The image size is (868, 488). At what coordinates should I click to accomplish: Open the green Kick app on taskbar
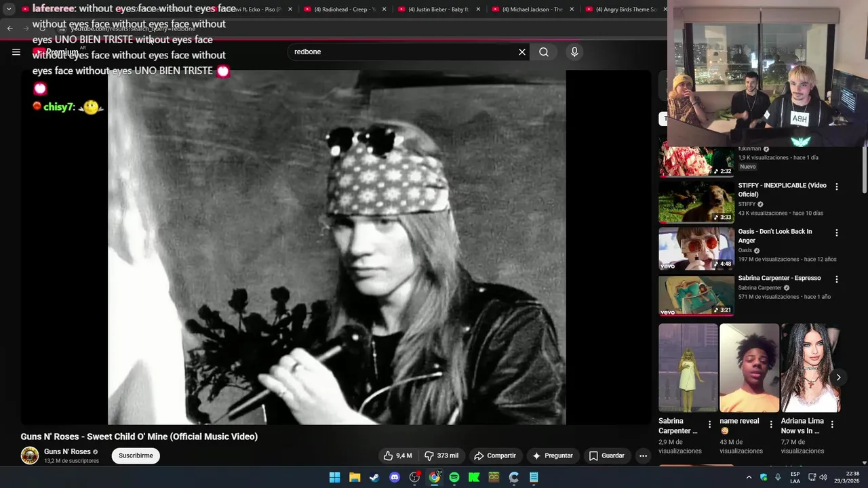tap(474, 477)
